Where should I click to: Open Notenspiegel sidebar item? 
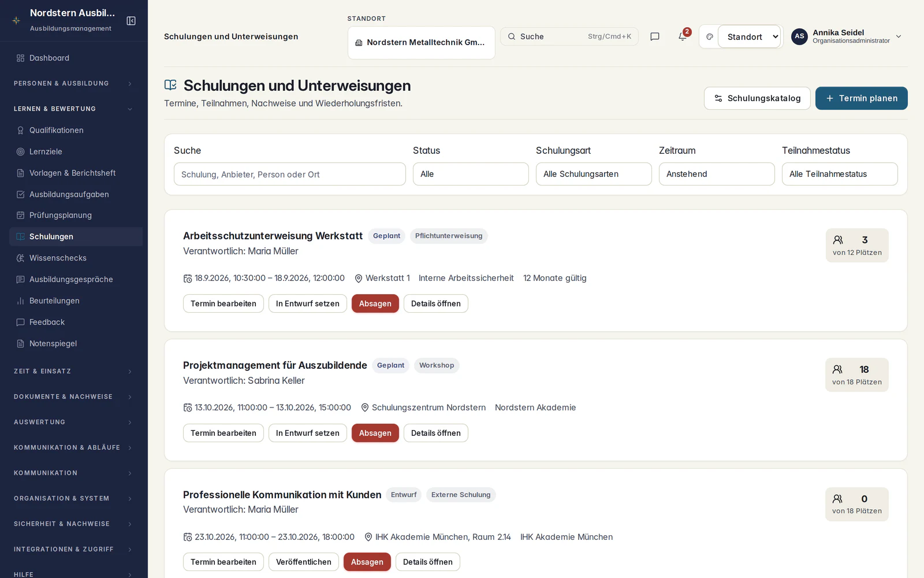76,343
